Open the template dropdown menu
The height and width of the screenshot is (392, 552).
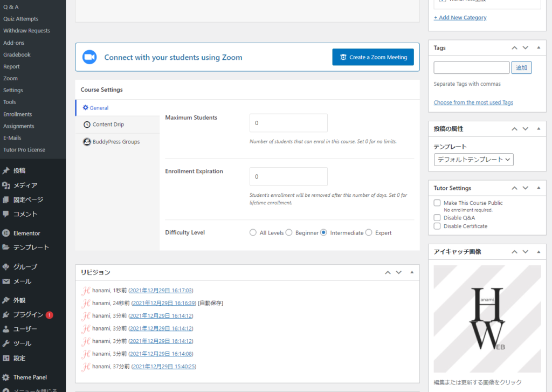(x=473, y=160)
